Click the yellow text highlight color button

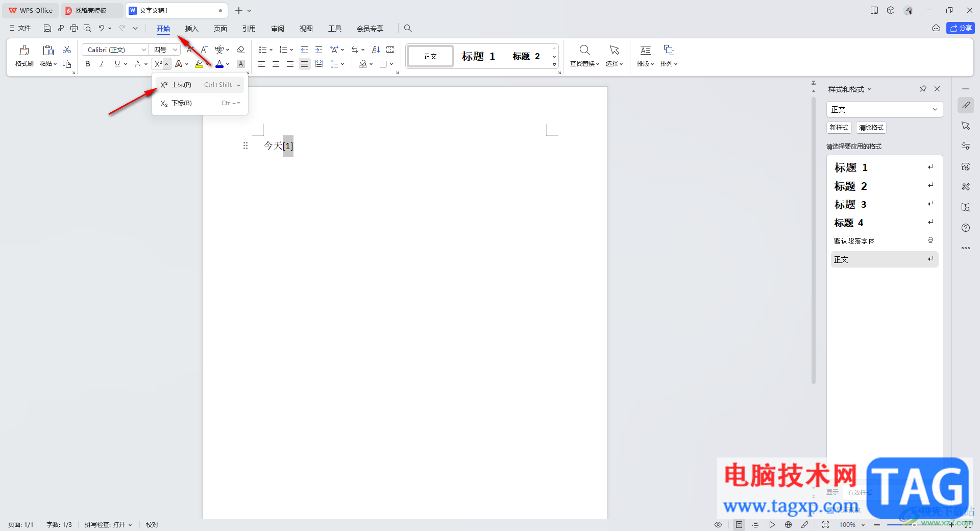coord(199,64)
